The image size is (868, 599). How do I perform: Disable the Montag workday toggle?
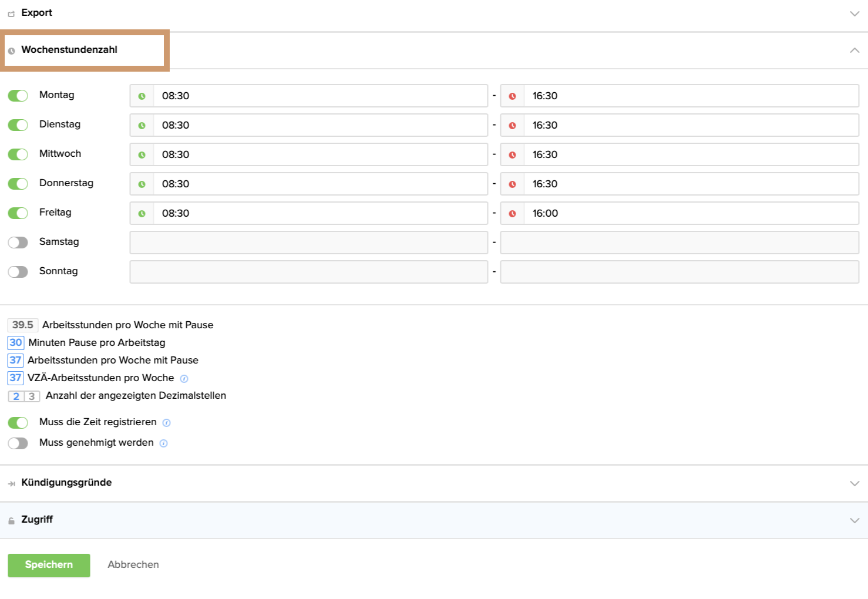point(18,96)
